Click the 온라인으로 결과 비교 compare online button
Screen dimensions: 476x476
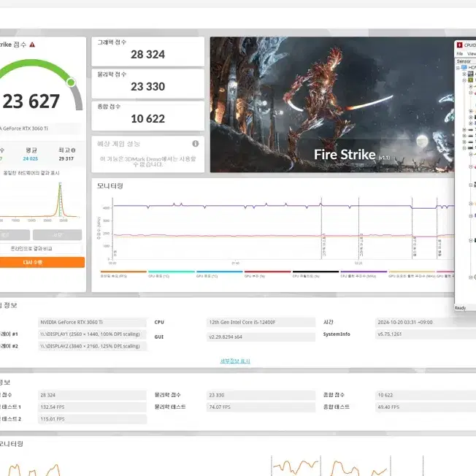pos(41,249)
